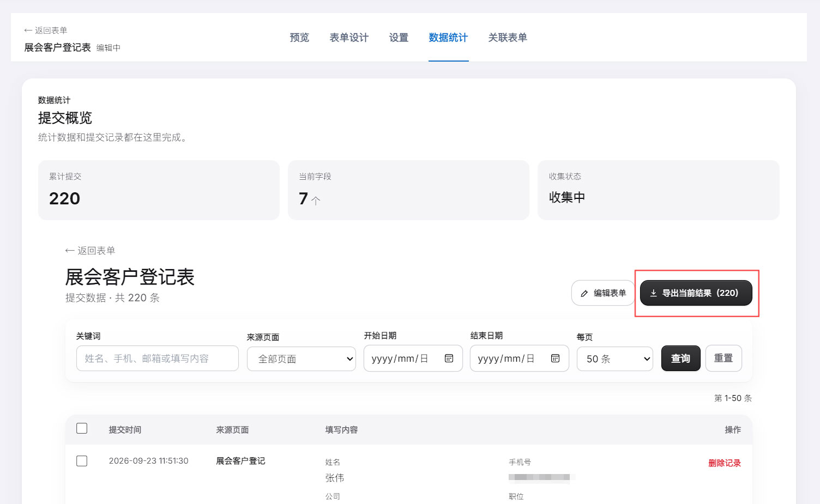Expand the 来源页面 dropdown showing 全部页面
Image resolution: width=820 pixels, height=504 pixels.
(x=302, y=359)
